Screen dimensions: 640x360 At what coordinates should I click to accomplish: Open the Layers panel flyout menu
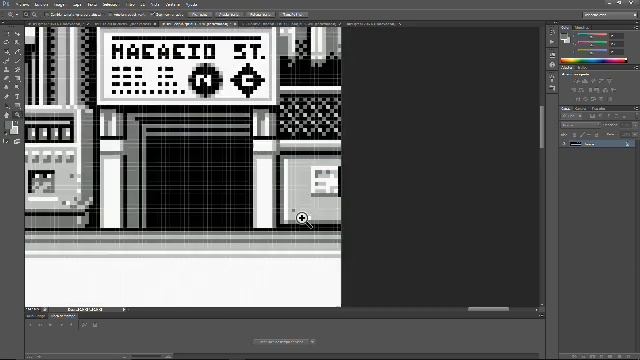[x=636, y=109]
